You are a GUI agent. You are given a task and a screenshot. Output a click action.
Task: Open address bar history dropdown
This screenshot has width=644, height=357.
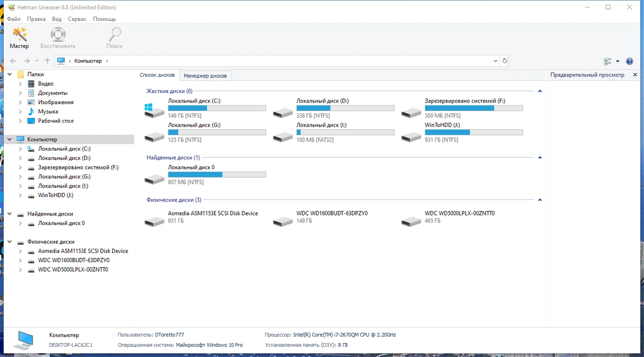(495, 61)
